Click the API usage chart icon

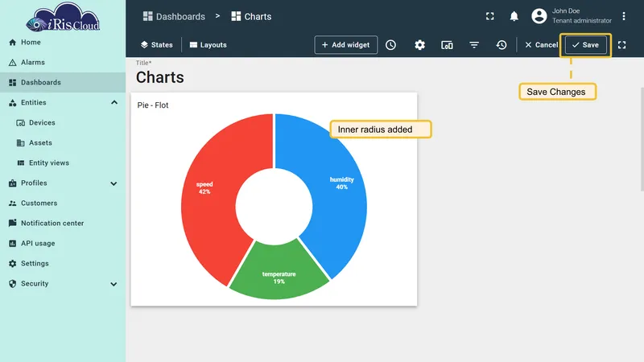12,244
